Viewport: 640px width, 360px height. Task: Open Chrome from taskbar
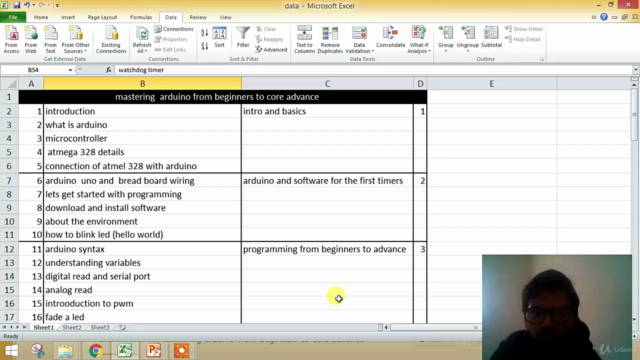tap(96, 351)
